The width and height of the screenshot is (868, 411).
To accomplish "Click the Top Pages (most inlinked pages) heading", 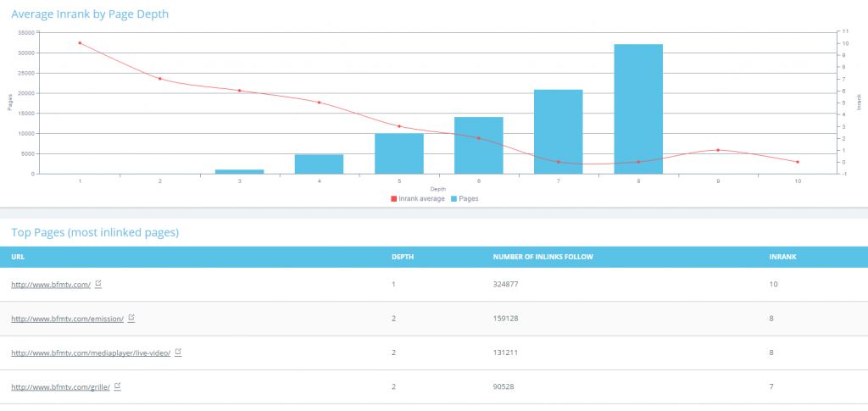I will pos(95,233).
